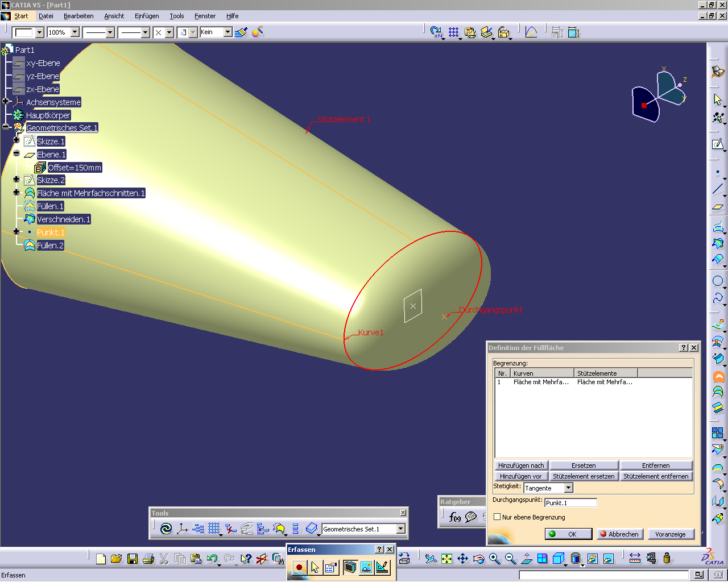Click the Measure Between ruler icon

635,559
